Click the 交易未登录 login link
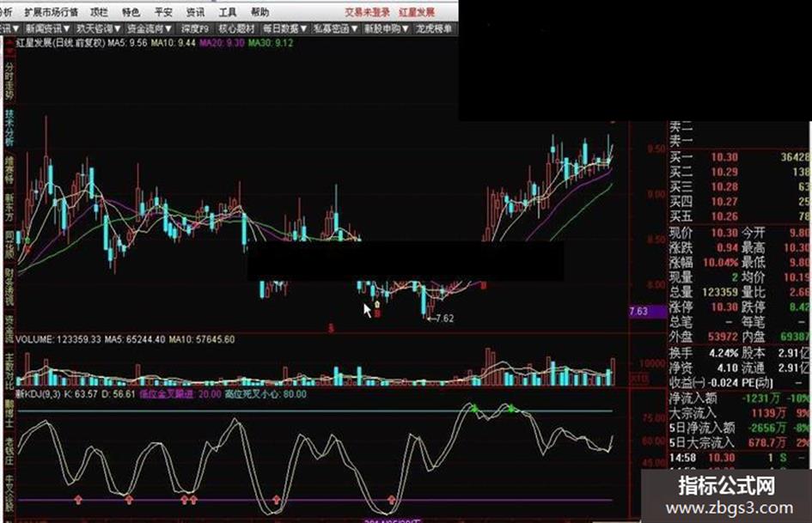This screenshot has height=523, width=812. (367, 12)
